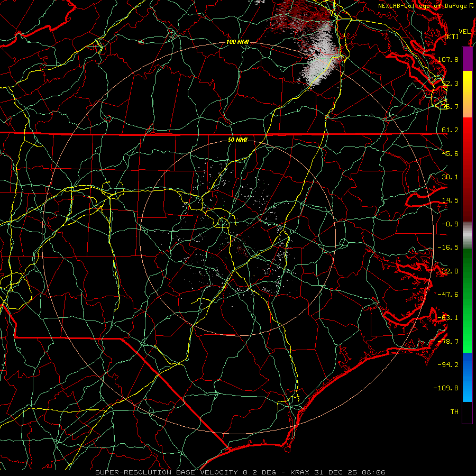Image resolution: width=476 pixels, height=476 pixels.
Task: Select the 14.5 value on the velocity scale
Action: click(x=450, y=200)
